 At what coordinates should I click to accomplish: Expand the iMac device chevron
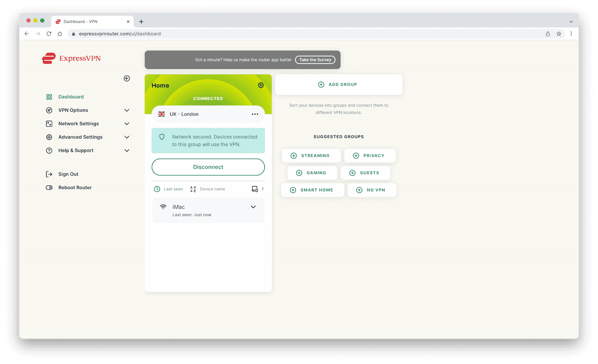pos(253,207)
